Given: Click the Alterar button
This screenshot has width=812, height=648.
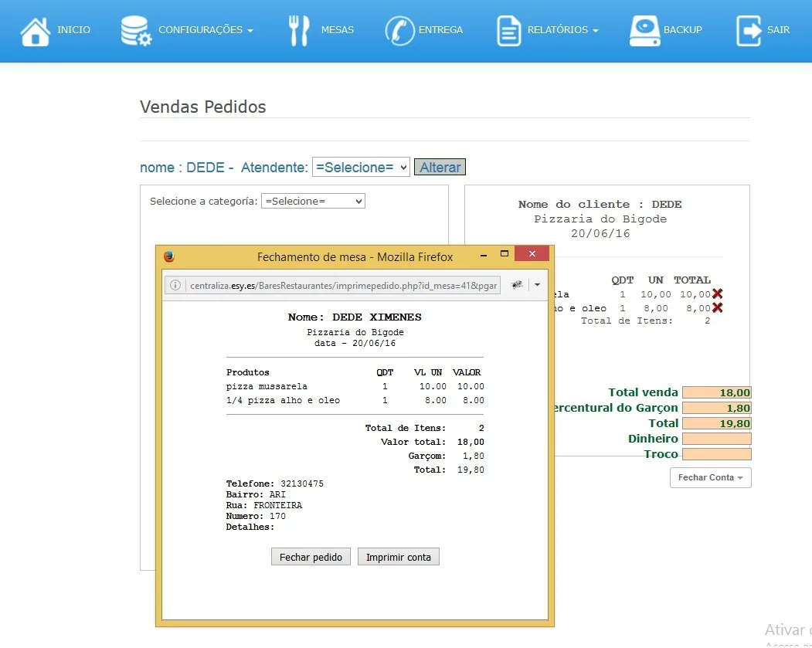Looking at the screenshot, I should coord(440,167).
